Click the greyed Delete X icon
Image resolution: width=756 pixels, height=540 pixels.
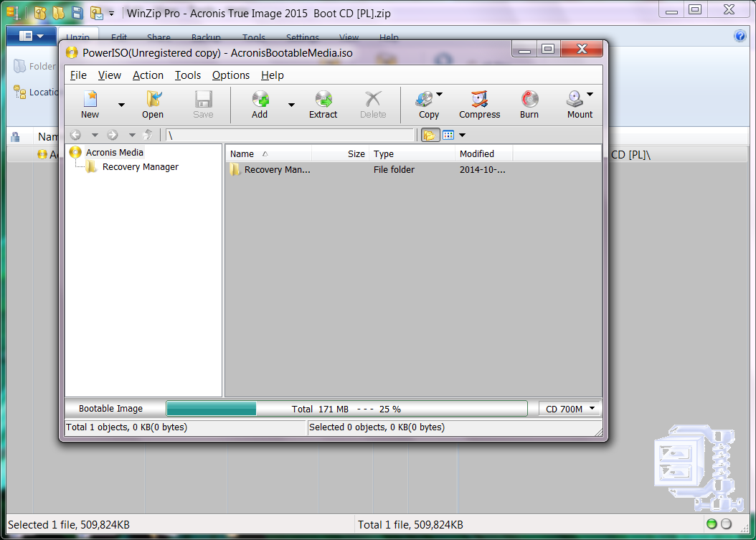[x=373, y=99]
